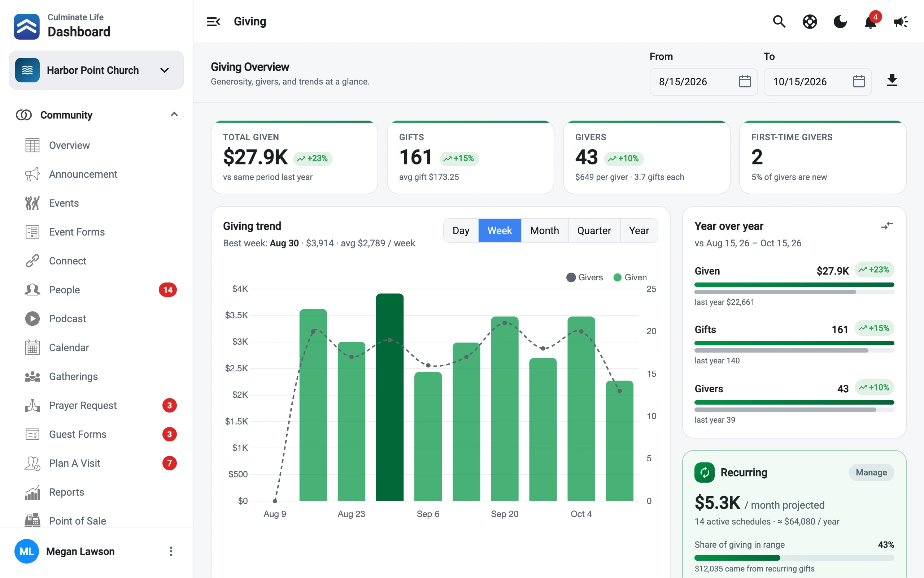Viewport: 924px width, 578px height.
Task: Collapse the sidebar menu icon
Action: point(213,22)
